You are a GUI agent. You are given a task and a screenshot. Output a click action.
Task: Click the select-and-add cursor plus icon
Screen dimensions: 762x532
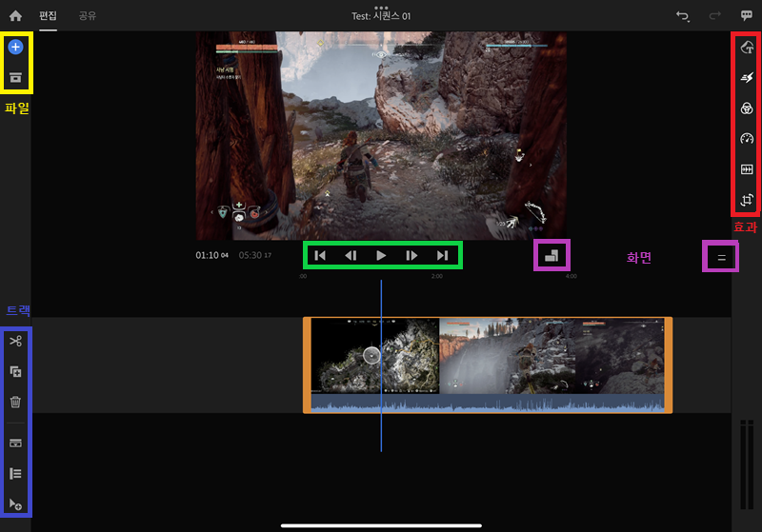tap(15, 504)
